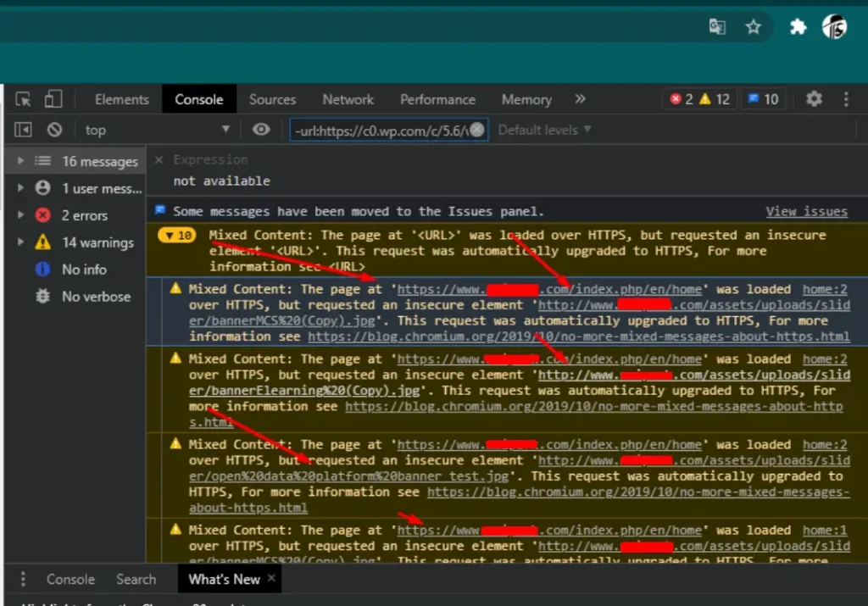Select the inspect element picker icon
Screen dimensions: 868x606
21,99
